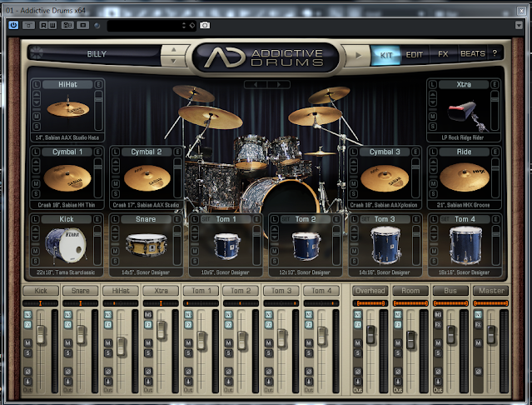The width and height of the screenshot is (532, 405).
Task: Select the Kick mixer channel label
Action: 41,291
